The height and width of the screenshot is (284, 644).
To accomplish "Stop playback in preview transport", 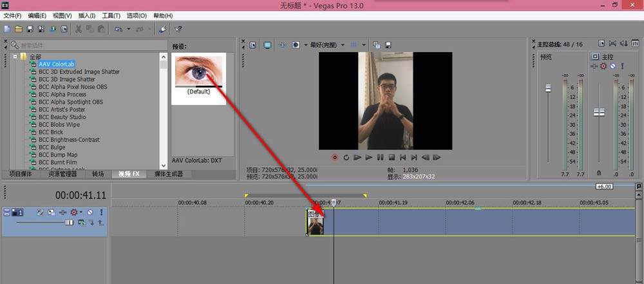I will pyautogui.click(x=392, y=157).
